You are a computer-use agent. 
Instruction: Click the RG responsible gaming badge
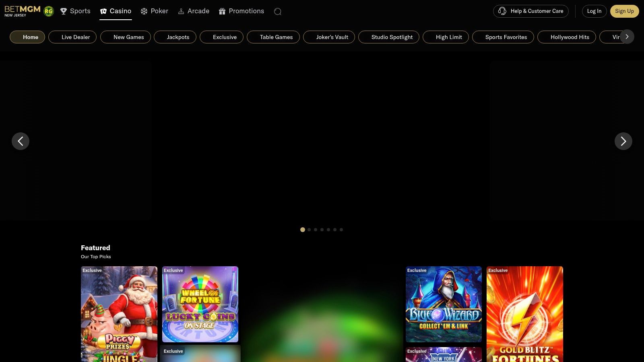point(49,11)
